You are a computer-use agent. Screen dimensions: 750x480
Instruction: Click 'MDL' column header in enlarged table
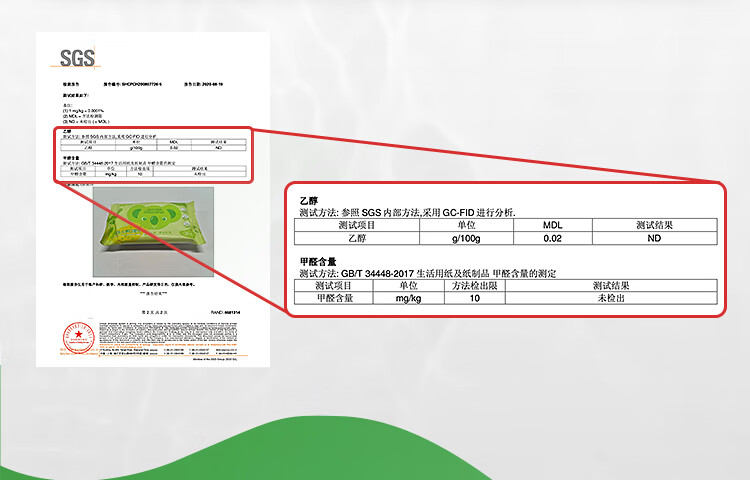point(553,225)
